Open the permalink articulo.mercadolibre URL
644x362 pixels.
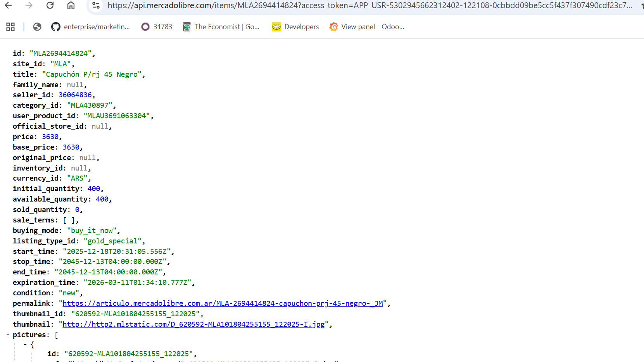click(x=223, y=303)
